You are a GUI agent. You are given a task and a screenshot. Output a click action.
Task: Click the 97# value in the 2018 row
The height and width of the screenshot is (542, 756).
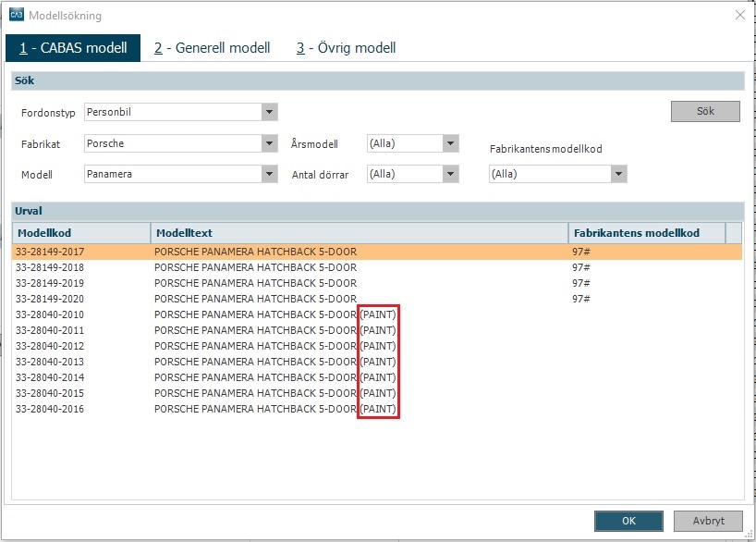(x=581, y=267)
